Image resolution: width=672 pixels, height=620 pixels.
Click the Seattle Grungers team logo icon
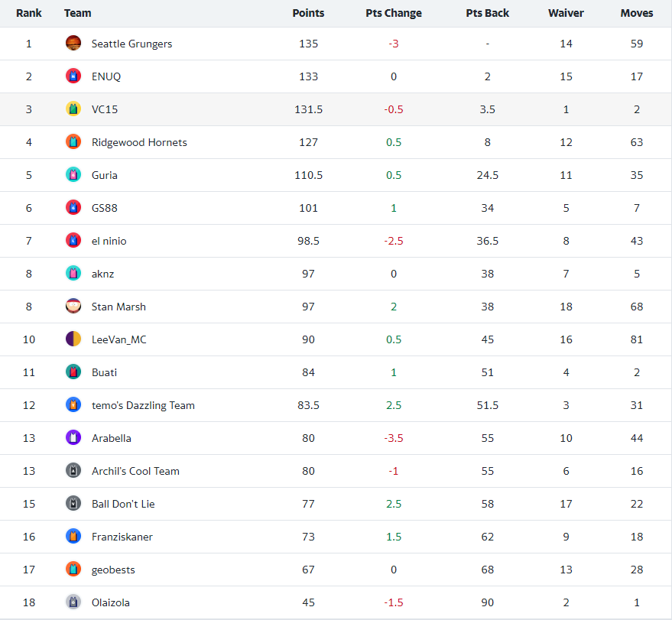(x=73, y=44)
